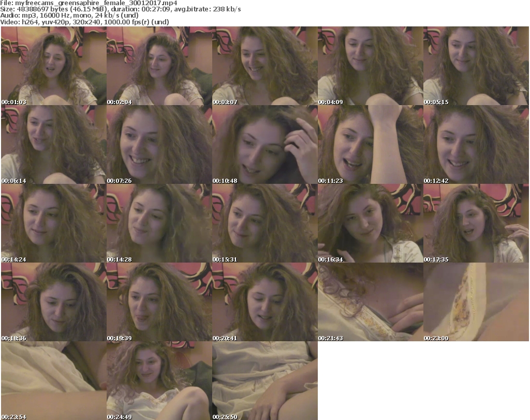The height and width of the screenshot is (420, 530).
Task: Click the frame stamped 00:18:36
Action: 54,302
